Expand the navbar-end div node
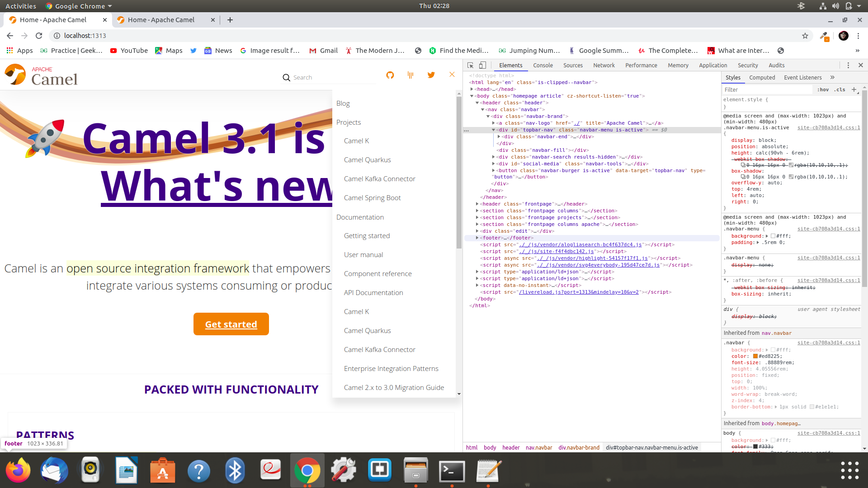Screen dimensions: 868x488 tap(499, 136)
